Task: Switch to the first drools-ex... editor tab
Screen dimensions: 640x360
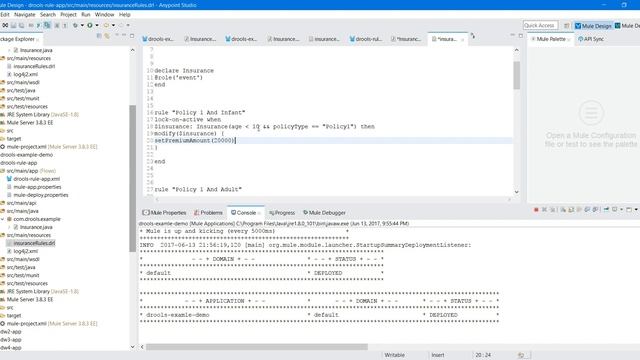Action: (x=158, y=39)
